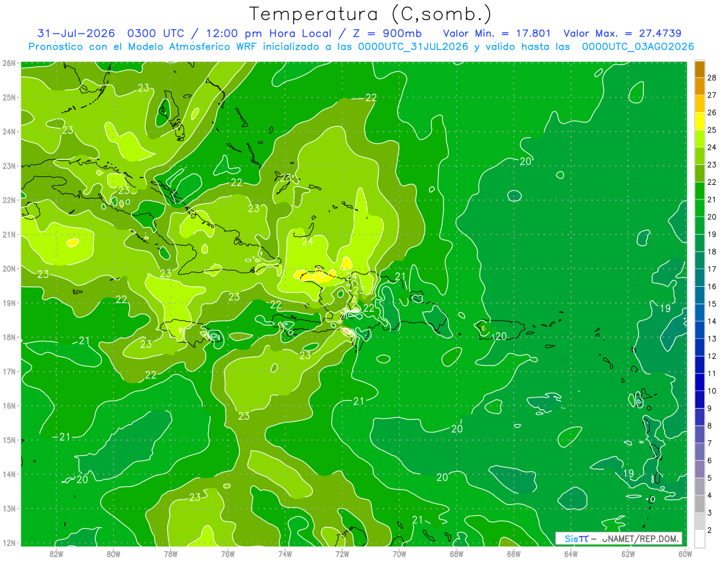Click the "24" contour label on the map
Viewport: 728px width, 562px height.
point(307,241)
